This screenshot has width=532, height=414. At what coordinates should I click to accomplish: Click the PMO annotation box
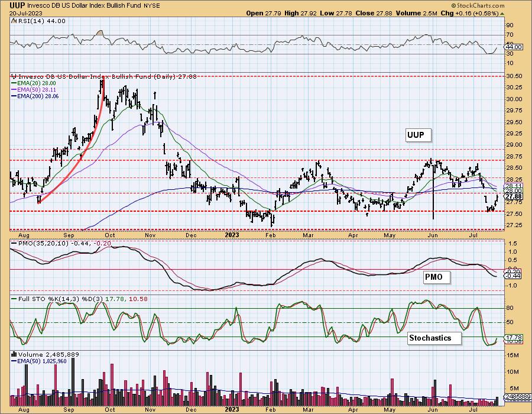pos(436,277)
